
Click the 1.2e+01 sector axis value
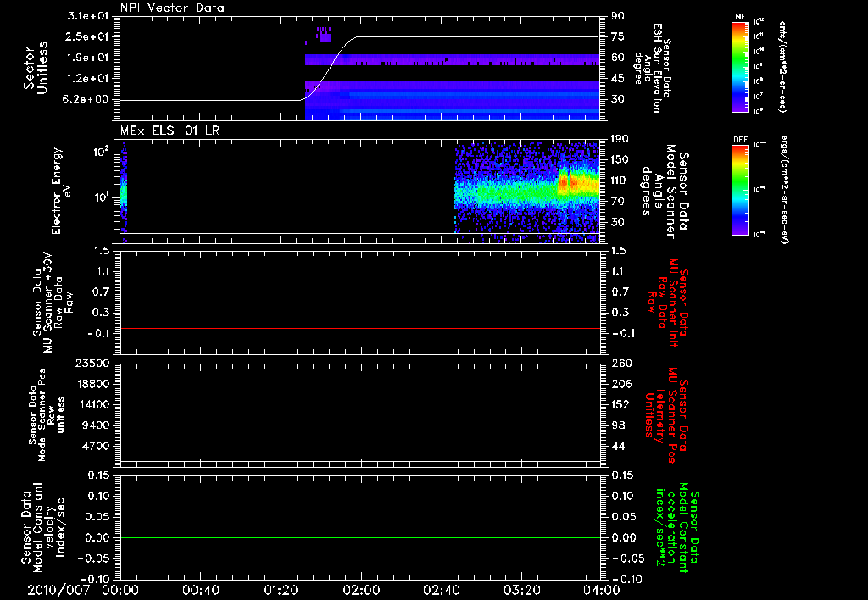click(88, 79)
